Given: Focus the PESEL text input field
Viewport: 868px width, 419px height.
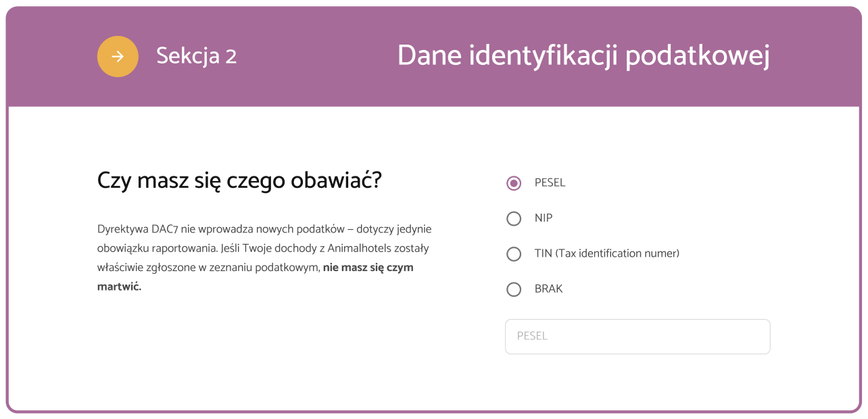Looking at the screenshot, I should click(x=637, y=337).
